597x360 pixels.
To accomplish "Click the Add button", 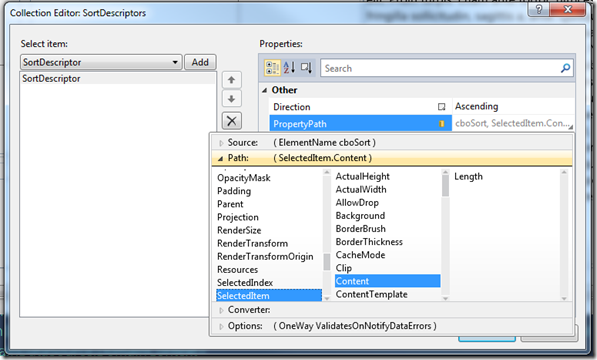I will [200, 62].
